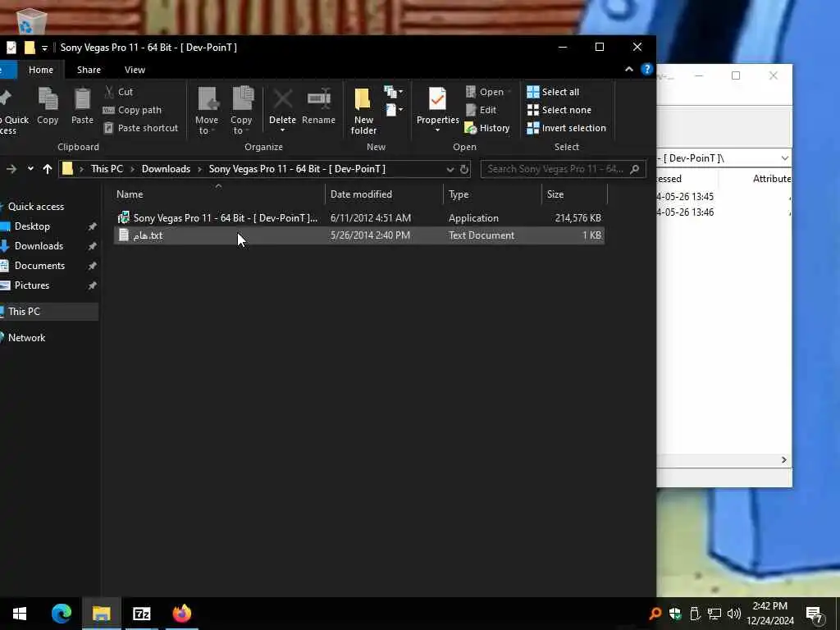This screenshot has height=630, width=840.
Task: Switch to the Share ribbon tab
Action: click(89, 70)
